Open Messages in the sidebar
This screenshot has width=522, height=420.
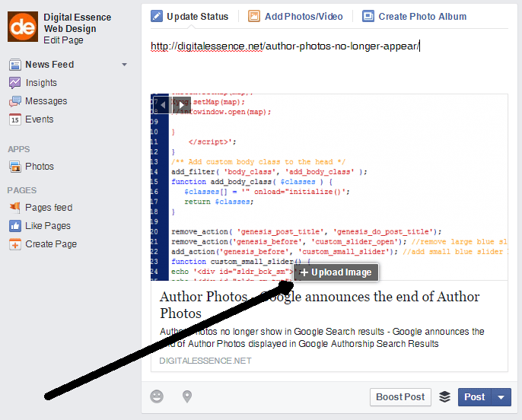[x=46, y=101]
